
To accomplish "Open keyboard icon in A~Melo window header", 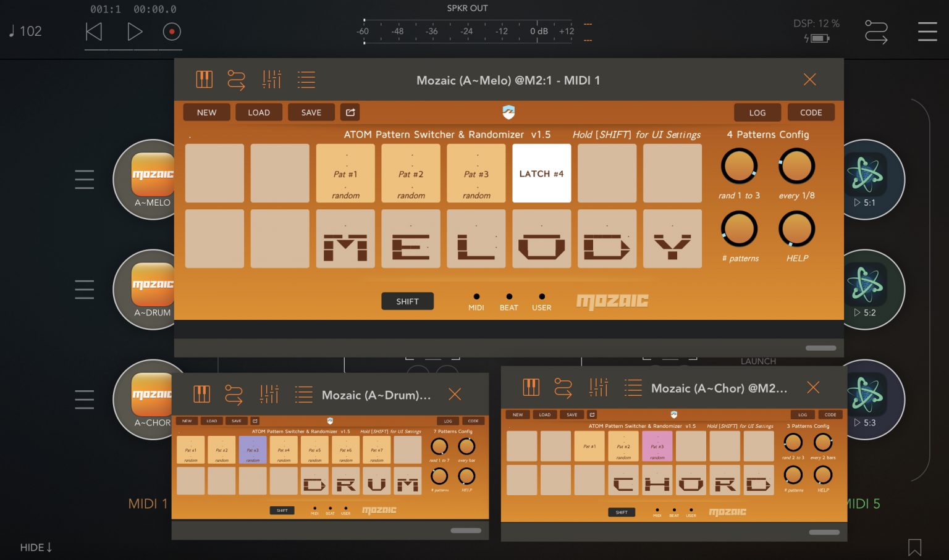I will tap(205, 80).
